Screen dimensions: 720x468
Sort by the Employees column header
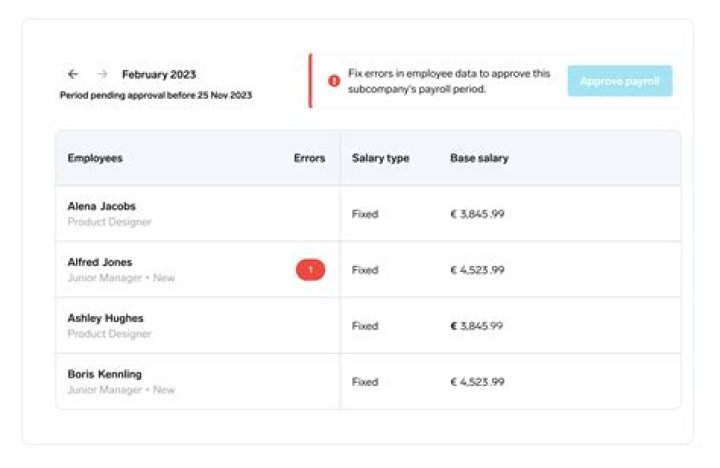point(95,158)
